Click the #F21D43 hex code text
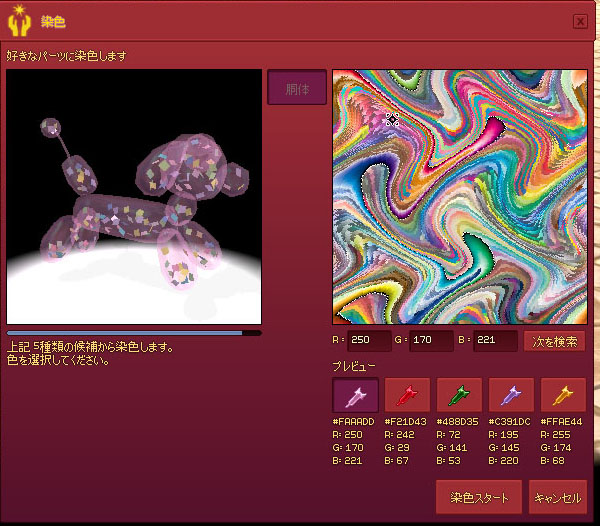Viewport: 600px width, 526px height. (405, 422)
